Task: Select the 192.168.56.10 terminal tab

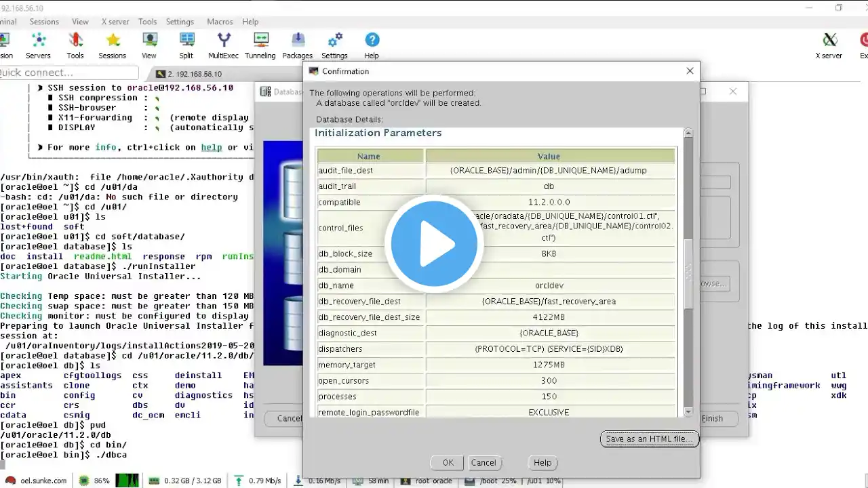Action: [193, 74]
